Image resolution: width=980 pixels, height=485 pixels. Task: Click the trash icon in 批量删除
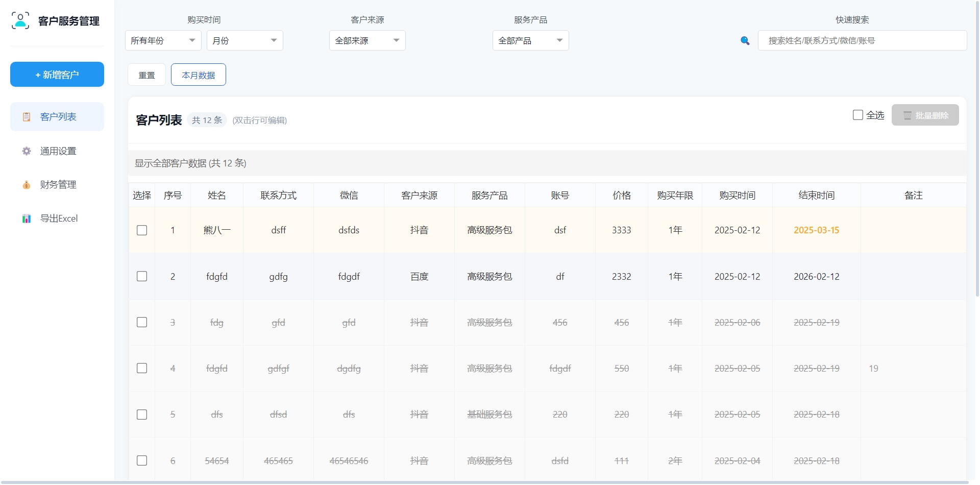[908, 115]
